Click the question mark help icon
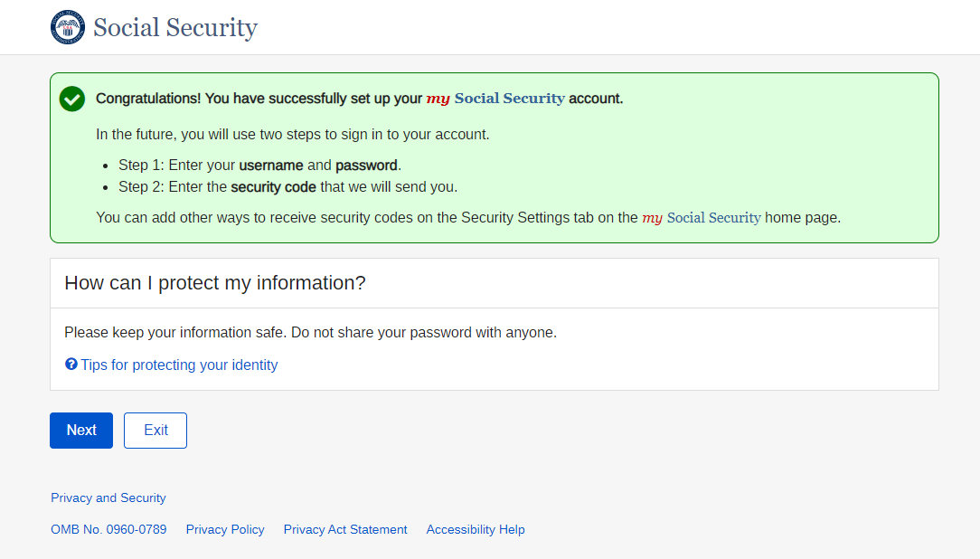980x559 pixels. [71, 365]
